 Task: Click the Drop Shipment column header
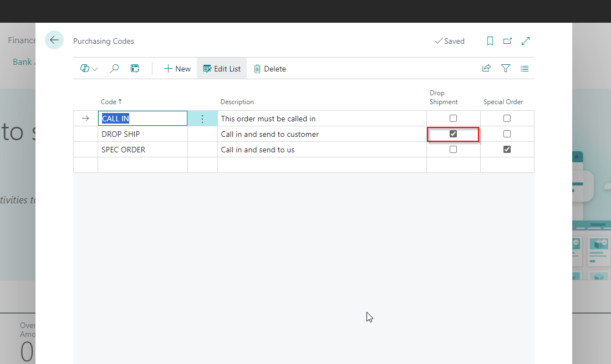444,98
